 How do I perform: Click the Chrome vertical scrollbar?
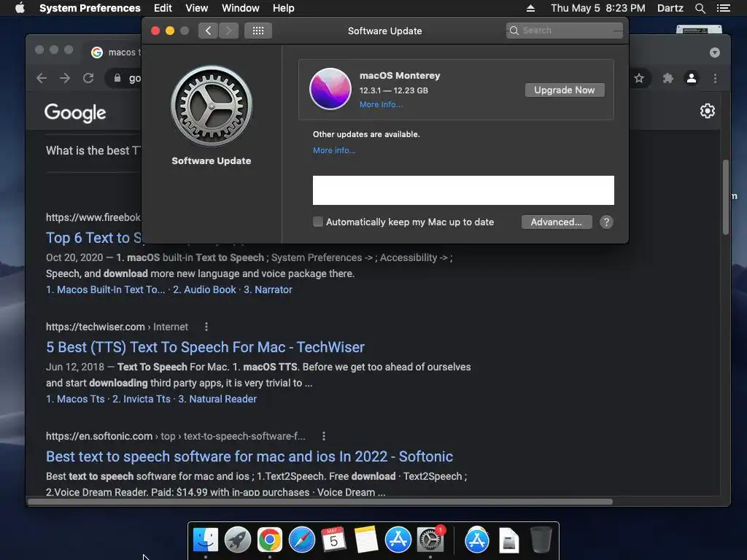point(726,197)
